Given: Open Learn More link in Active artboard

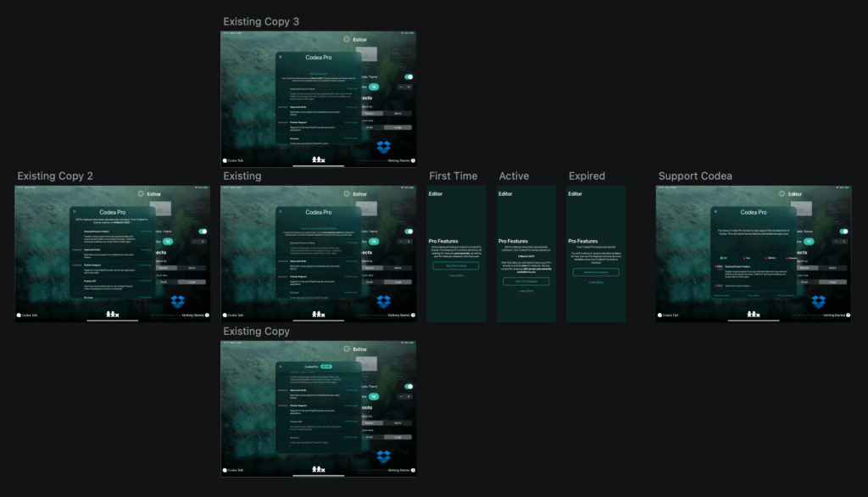Looking at the screenshot, I should tap(526, 291).
